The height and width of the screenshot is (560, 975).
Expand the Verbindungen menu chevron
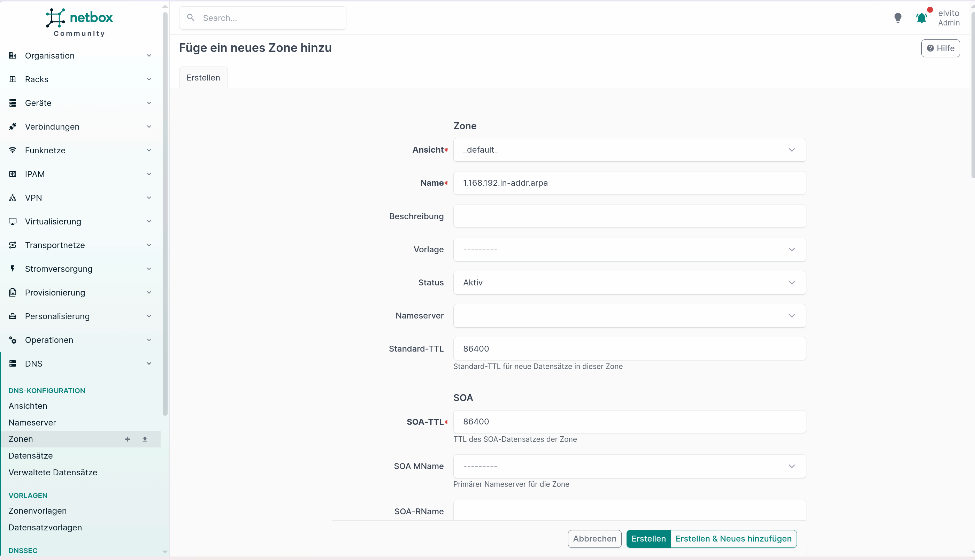pos(149,126)
